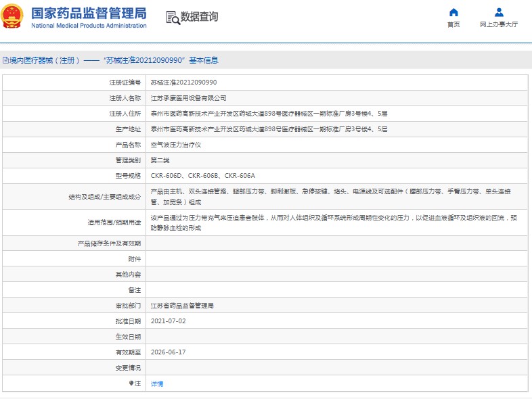
Task: Select model text CKR-606D、CKR-606B、CKR-606A
Action: (202, 176)
